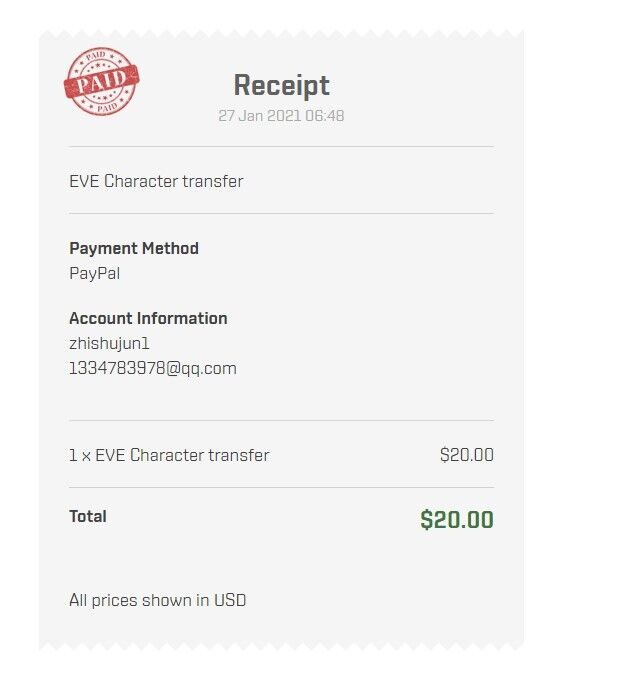
Task: Click the account name zhishujun1
Action: (x=109, y=344)
